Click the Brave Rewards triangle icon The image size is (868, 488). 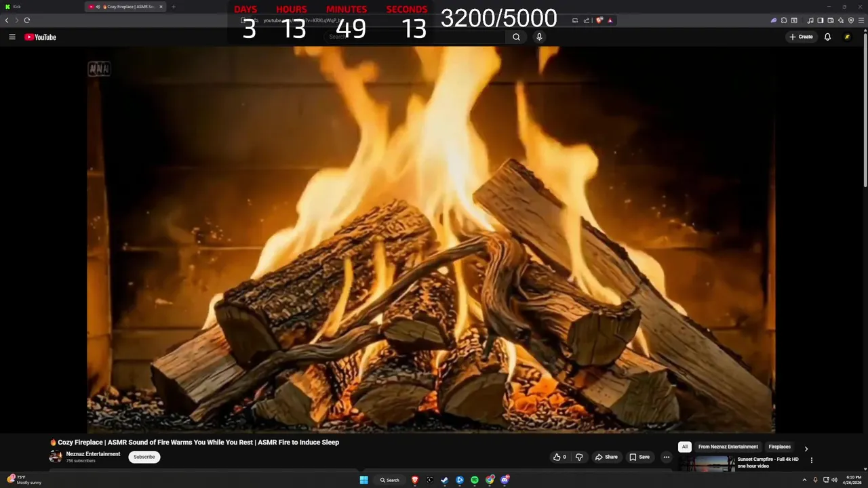(610, 20)
